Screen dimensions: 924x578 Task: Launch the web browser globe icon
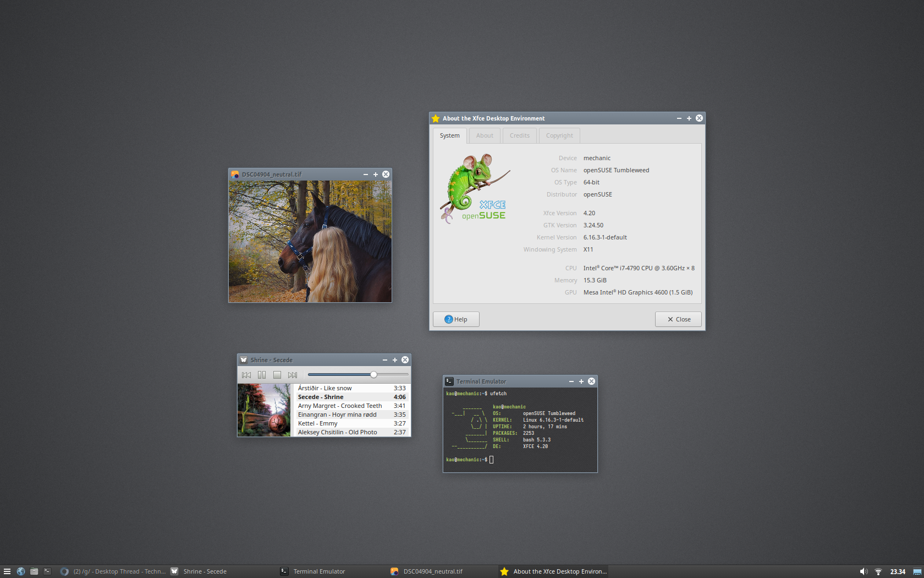(21, 571)
